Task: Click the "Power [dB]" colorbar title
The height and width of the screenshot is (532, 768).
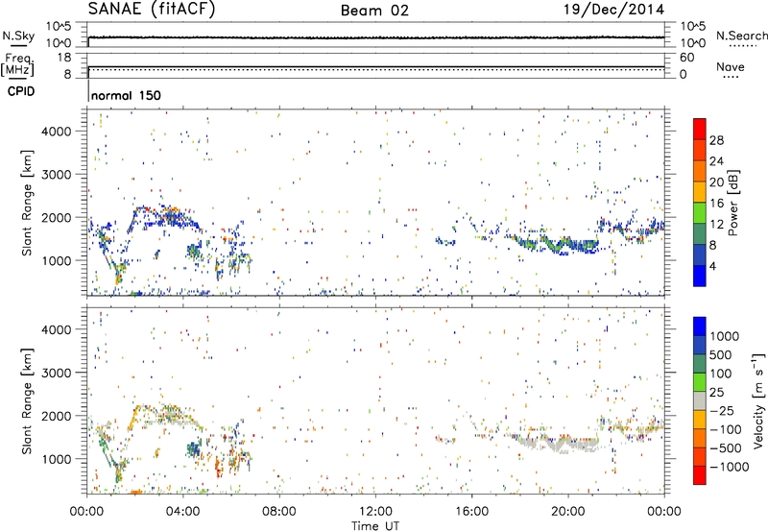Action: tap(733, 203)
